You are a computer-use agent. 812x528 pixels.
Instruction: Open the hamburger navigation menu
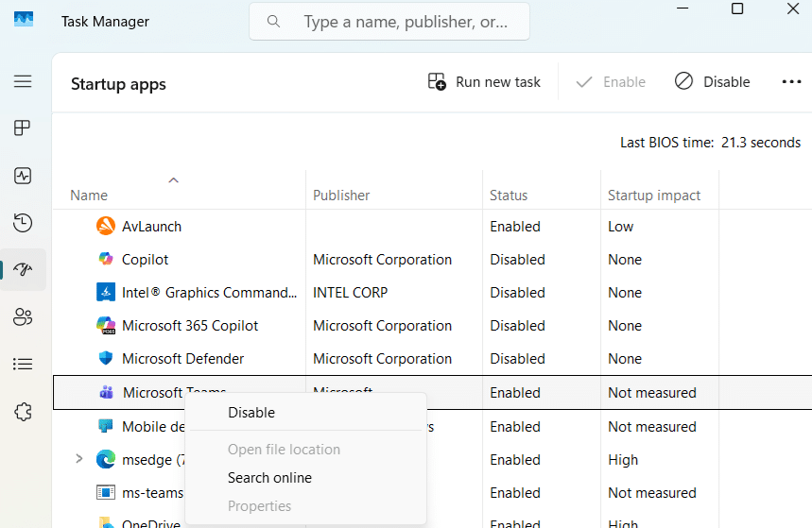coord(23,81)
